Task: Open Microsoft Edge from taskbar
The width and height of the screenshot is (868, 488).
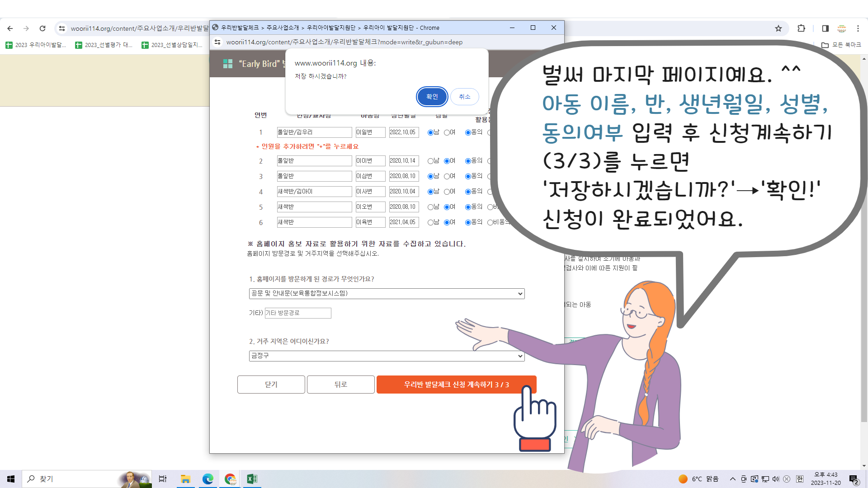Action: tap(208, 479)
